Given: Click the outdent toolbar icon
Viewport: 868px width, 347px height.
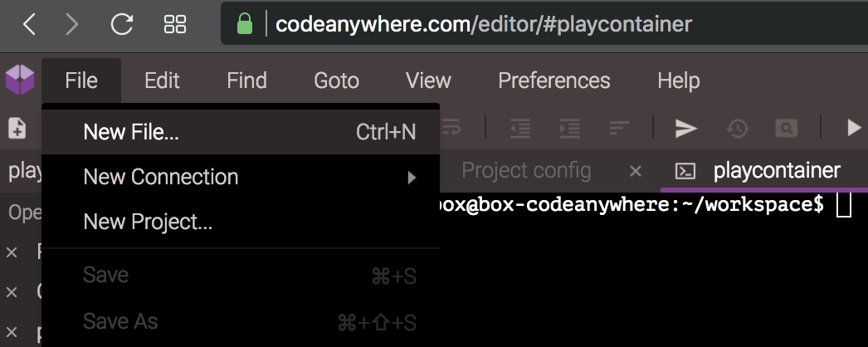Looking at the screenshot, I should point(520,128).
